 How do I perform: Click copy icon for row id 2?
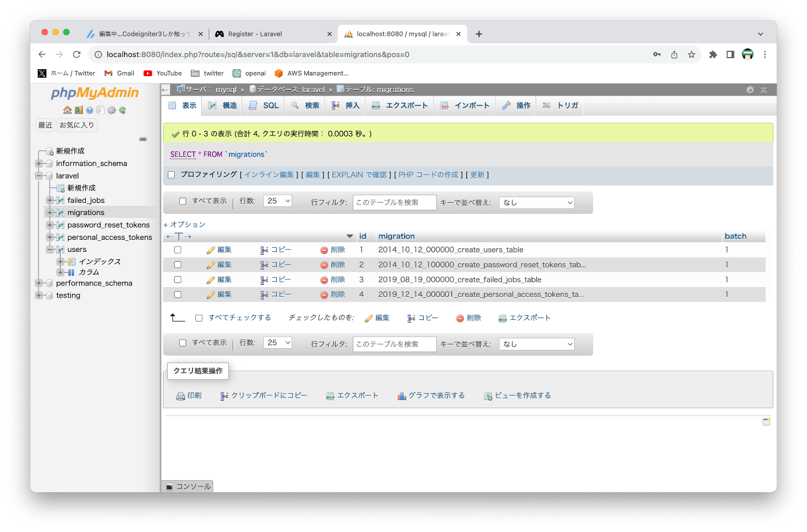[x=264, y=265]
